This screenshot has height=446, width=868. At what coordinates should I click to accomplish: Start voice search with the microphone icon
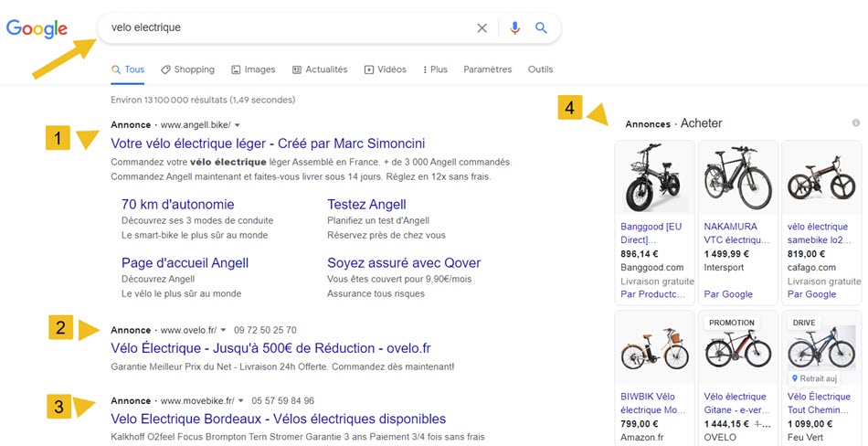click(x=514, y=28)
